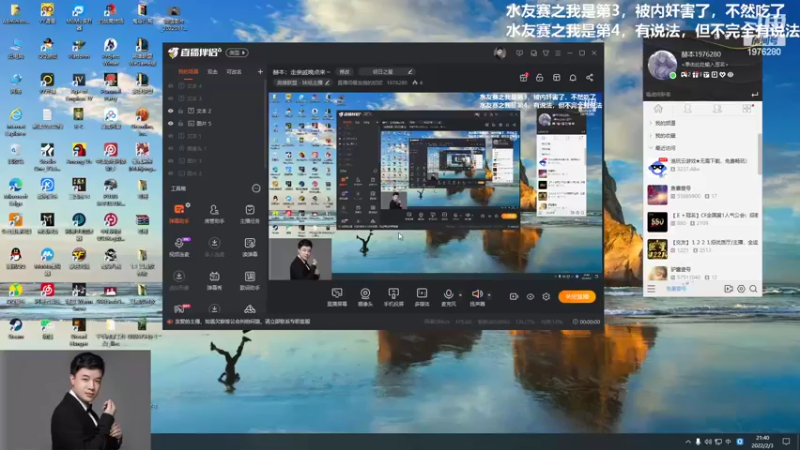Open the 房管助手 tool icon
The image size is (800, 450).
pyautogui.click(x=214, y=213)
